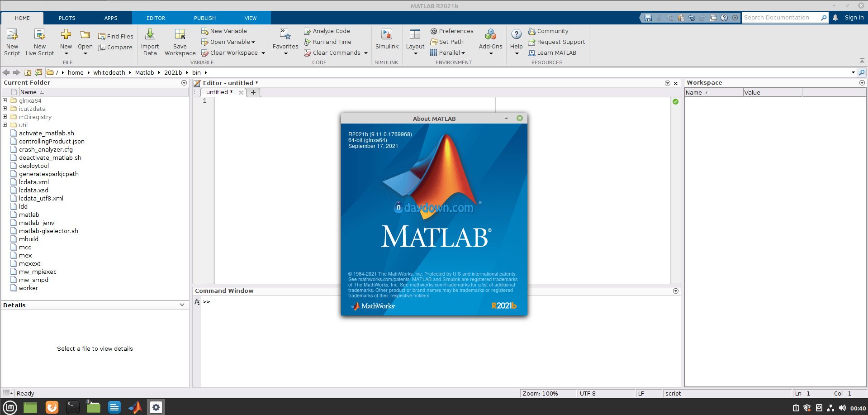
Task: Open address bar history dropdown
Action: point(853,72)
